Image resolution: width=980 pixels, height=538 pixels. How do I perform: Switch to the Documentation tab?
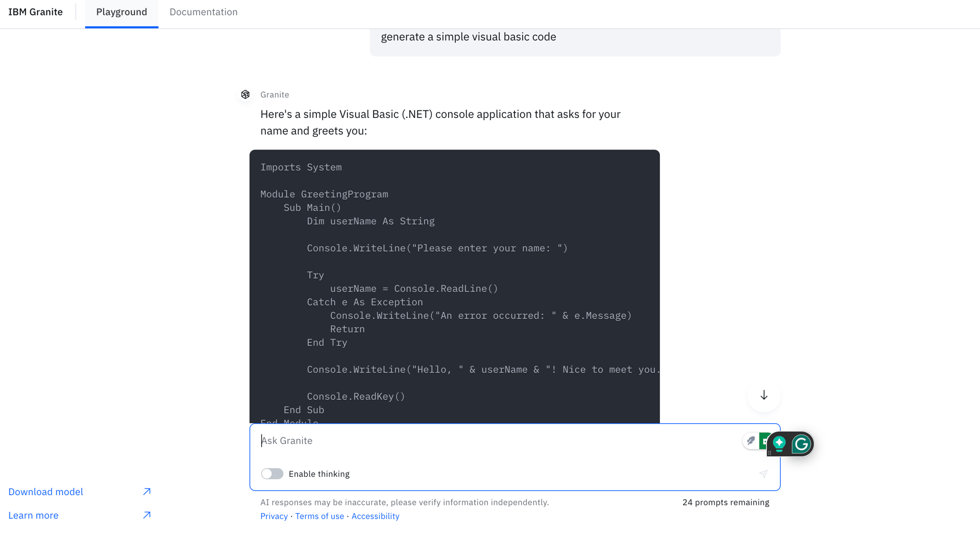tap(203, 12)
